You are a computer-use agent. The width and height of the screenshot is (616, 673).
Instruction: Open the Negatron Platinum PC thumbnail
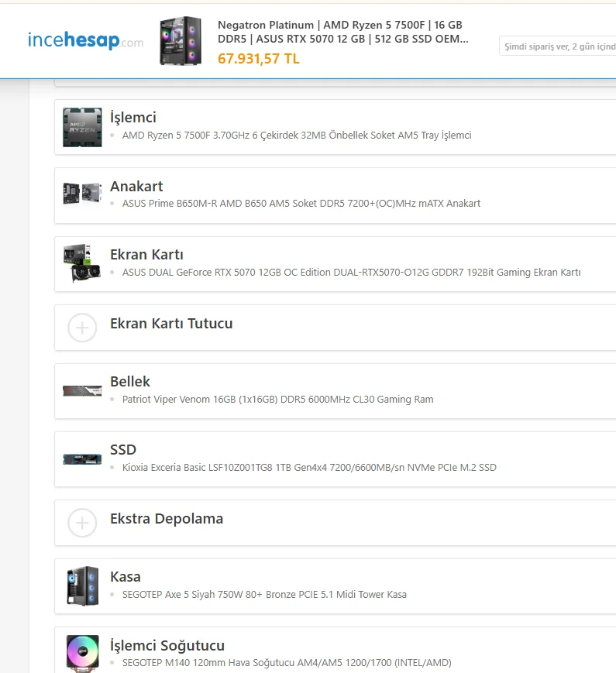[x=181, y=41]
